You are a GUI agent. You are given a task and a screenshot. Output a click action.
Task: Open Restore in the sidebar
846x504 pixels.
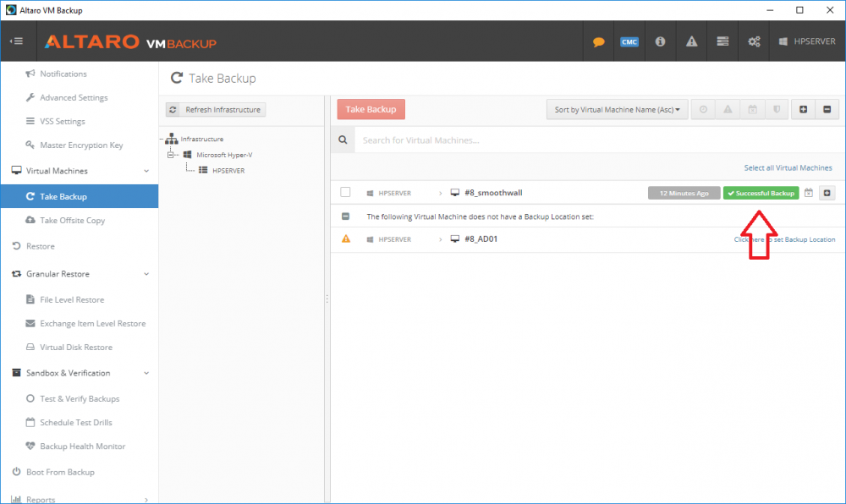pos(41,246)
